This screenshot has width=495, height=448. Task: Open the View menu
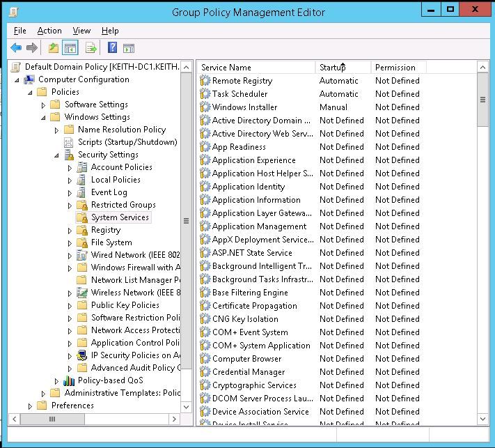(x=81, y=31)
